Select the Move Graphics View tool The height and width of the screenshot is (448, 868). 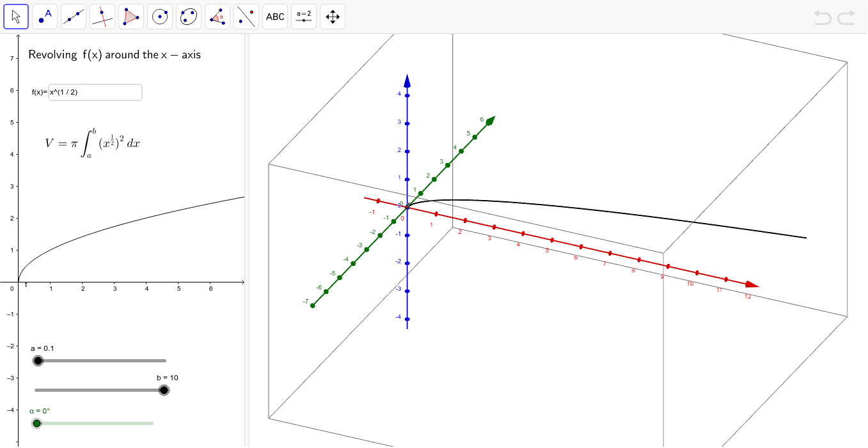tap(333, 17)
